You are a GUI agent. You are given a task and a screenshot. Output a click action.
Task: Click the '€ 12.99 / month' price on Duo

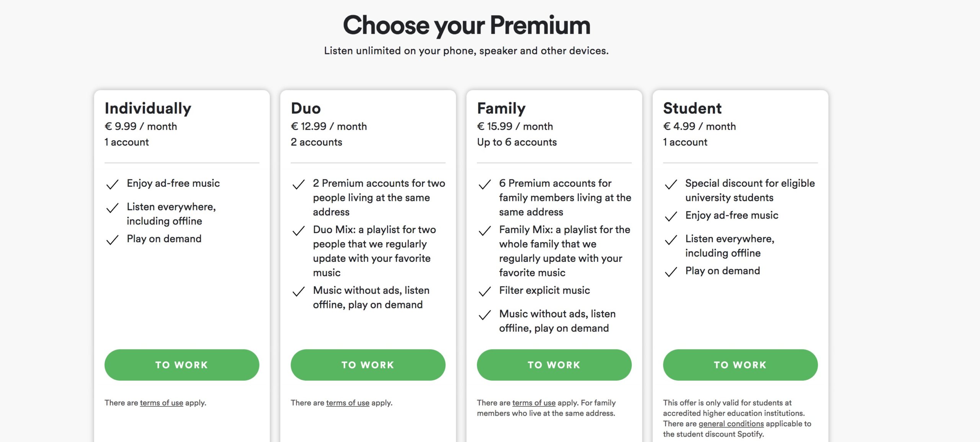[x=328, y=126]
